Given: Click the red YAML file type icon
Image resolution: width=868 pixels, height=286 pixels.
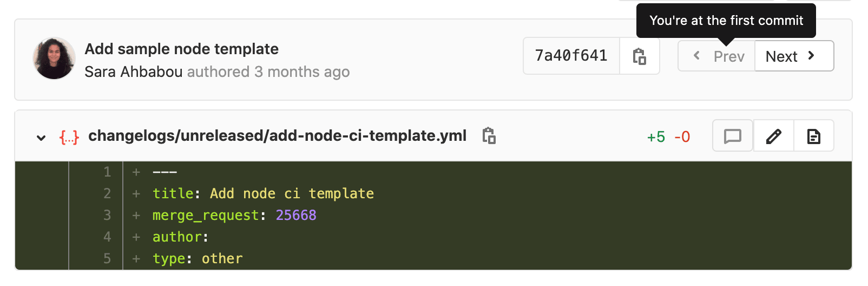Looking at the screenshot, I should 69,136.
